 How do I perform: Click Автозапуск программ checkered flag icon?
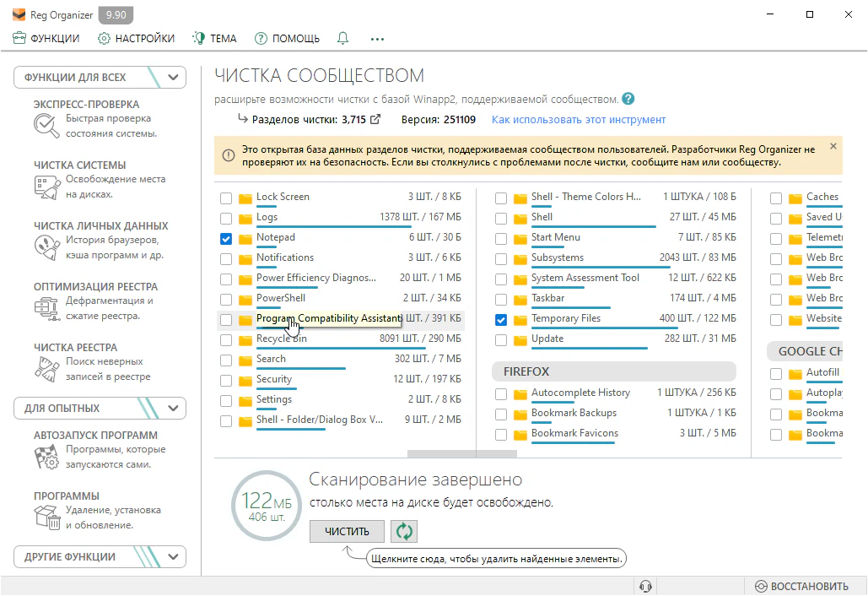tap(46, 456)
